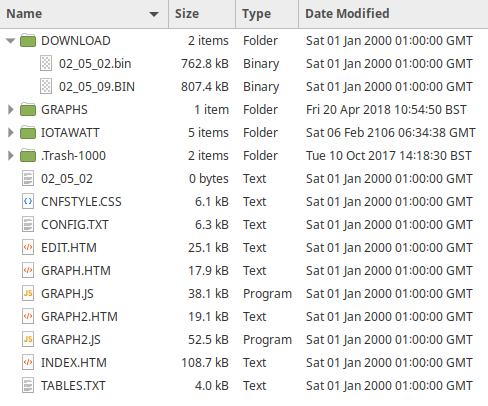Viewport: 488px width, 406px height.
Task: Expand the IOTAWATT folder
Action: point(11,133)
